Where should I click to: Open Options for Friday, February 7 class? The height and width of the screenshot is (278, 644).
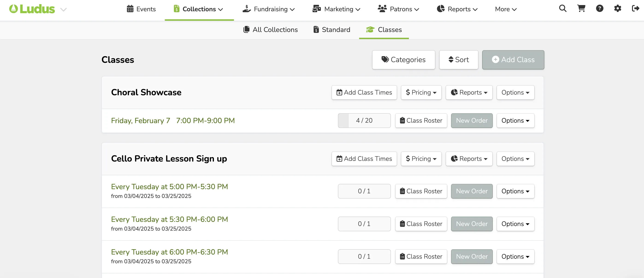coord(515,121)
